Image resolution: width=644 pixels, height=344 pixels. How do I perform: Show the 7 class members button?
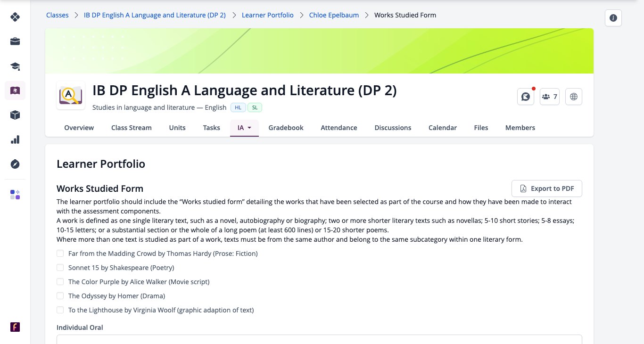(550, 97)
